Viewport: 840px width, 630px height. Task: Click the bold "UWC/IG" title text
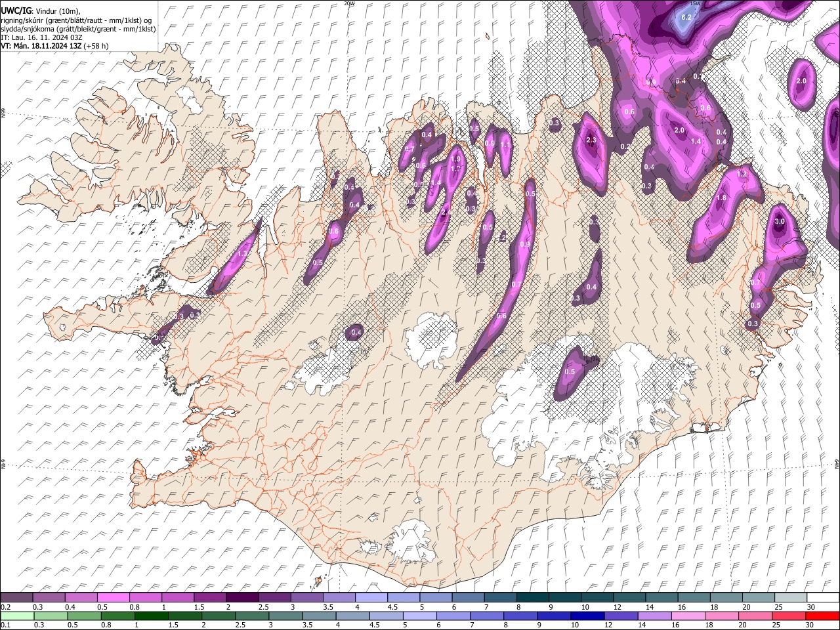pos(16,10)
